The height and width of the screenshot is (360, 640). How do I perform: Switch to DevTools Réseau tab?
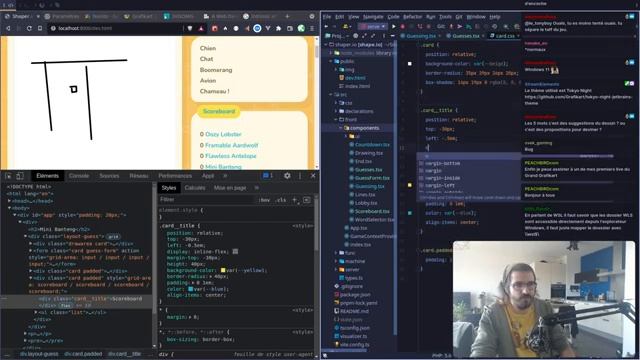(x=139, y=176)
